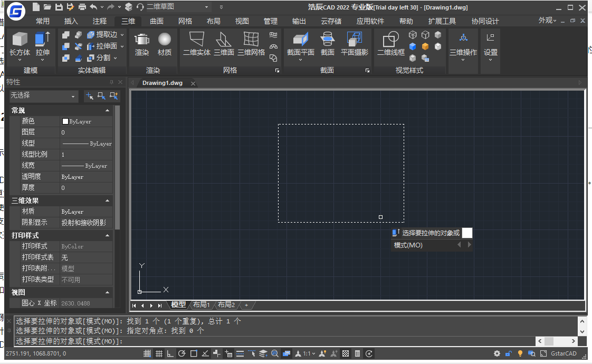Click the select objects icon in 特性 panel
Image resolution: width=592 pixels, height=364 pixels.
pos(101,96)
